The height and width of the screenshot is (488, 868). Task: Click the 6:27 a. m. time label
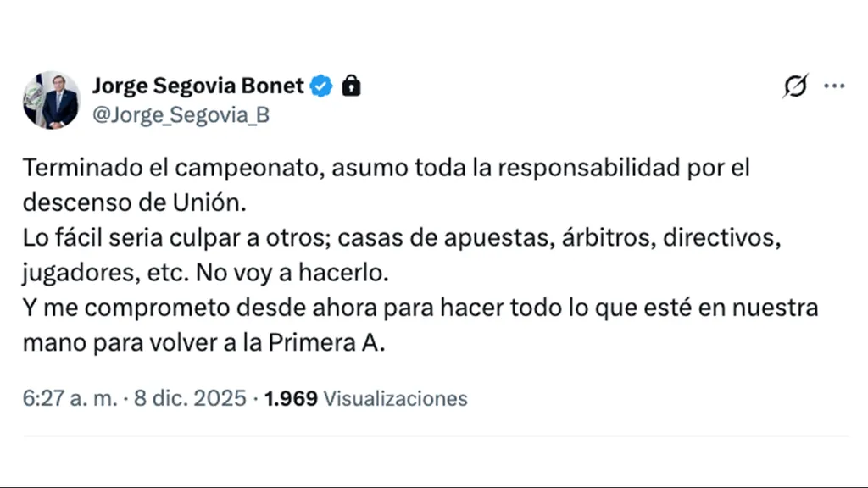pyautogui.click(x=66, y=398)
